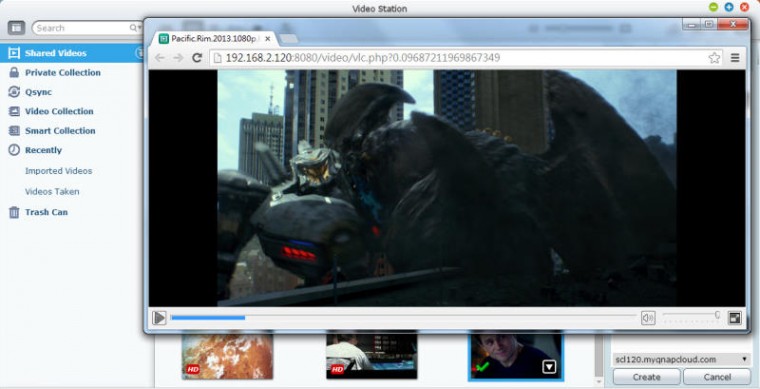Bookmark this page with the star icon
760x389 pixels.
tap(714, 58)
